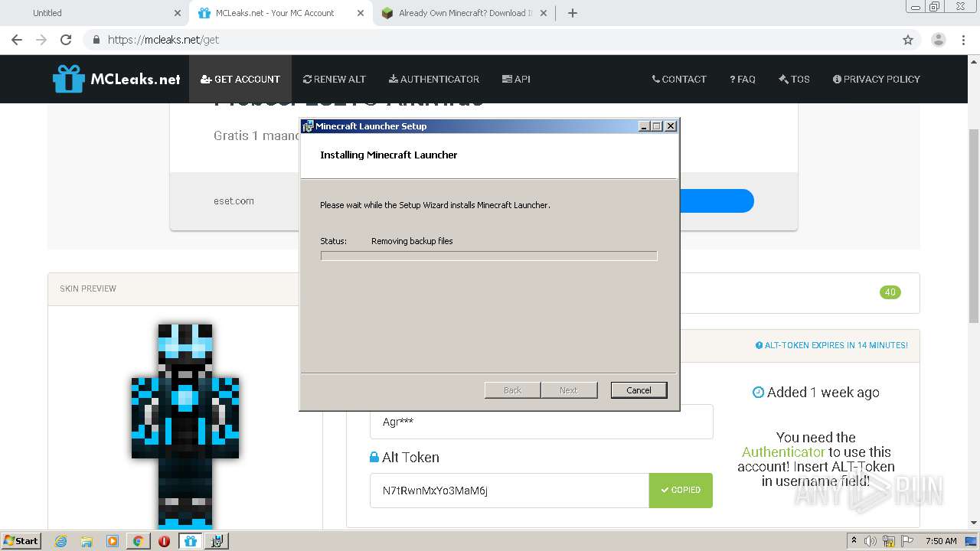Open File Explorer from taskbar
The image size is (980, 551).
(87, 541)
